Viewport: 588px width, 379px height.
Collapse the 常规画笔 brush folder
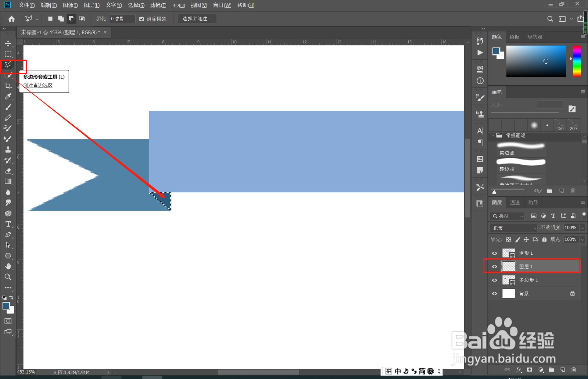tap(493, 135)
